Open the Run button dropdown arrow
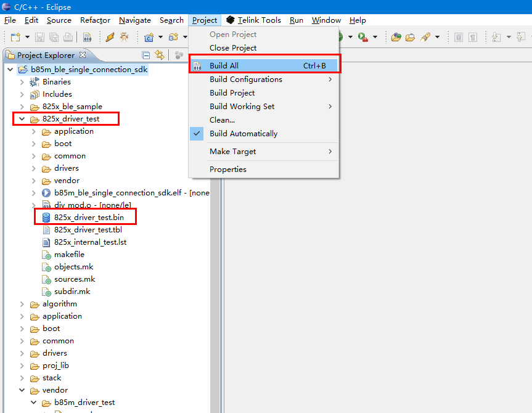 coord(350,37)
